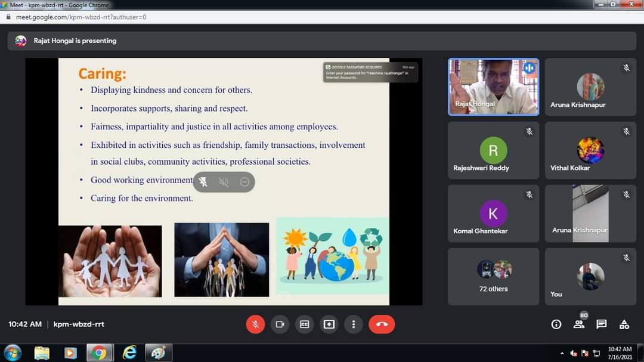Open Internet Explorer from the taskbar
This screenshot has height=362, width=644.
point(129,352)
